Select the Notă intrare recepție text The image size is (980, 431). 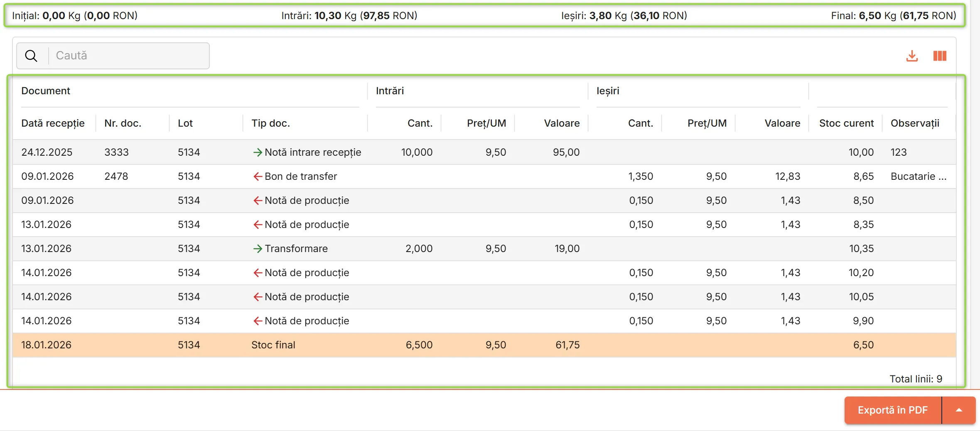[x=313, y=152]
